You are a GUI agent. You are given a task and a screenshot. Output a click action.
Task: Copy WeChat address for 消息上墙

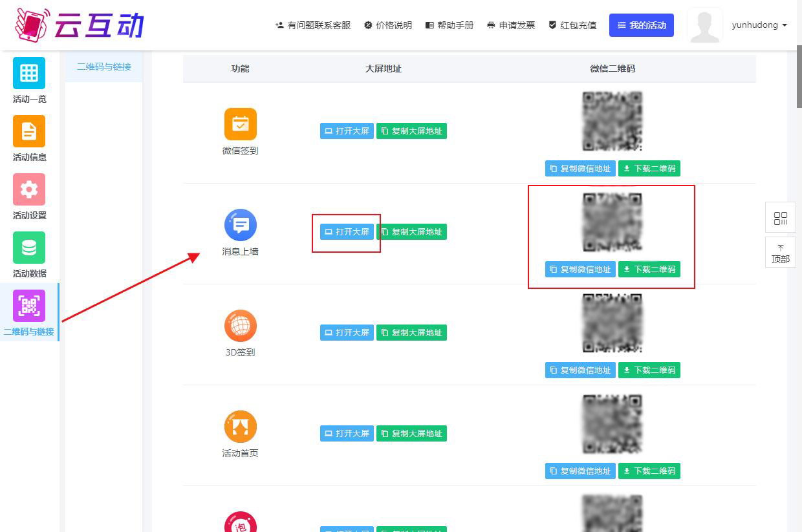pos(580,270)
